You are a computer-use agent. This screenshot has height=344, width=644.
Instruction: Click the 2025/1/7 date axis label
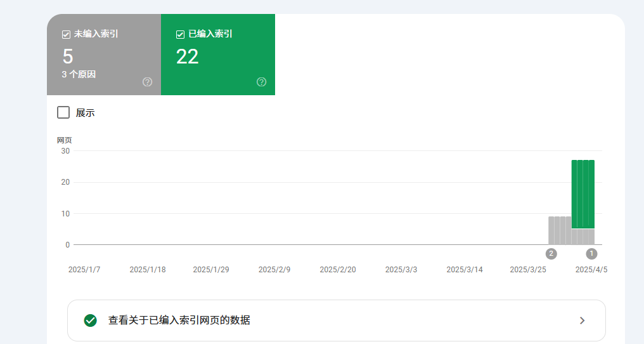(x=84, y=270)
